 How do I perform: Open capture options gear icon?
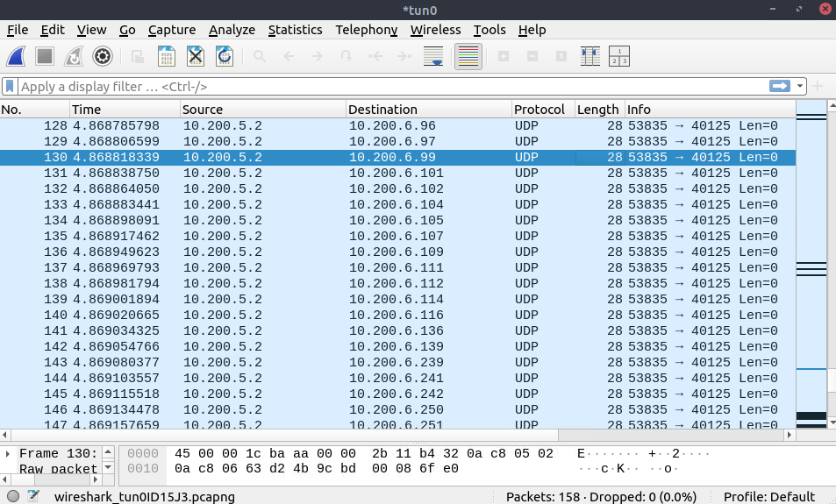click(x=103, y=56)
